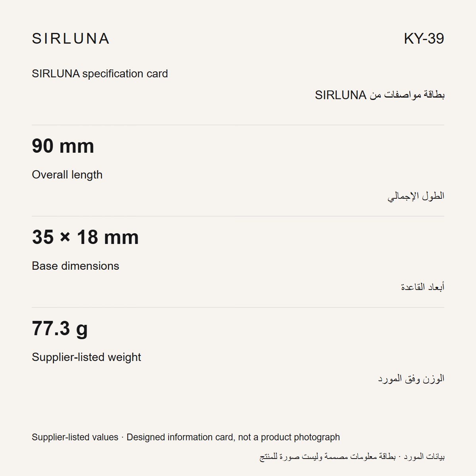Click the Arabic footer disclaimer text
Screen dimensions: 476x476
tap(352, 457)
